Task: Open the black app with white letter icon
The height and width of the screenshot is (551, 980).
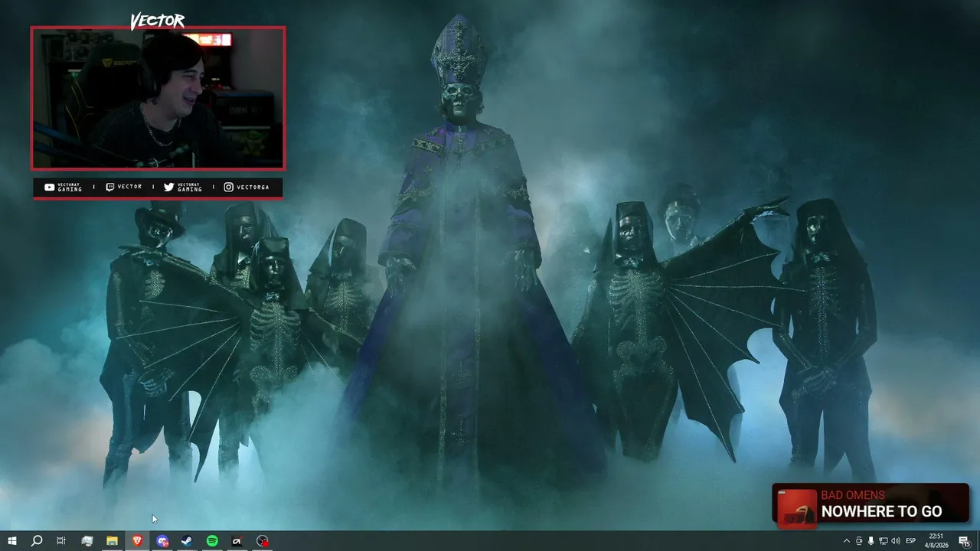Action: point(237,541)
